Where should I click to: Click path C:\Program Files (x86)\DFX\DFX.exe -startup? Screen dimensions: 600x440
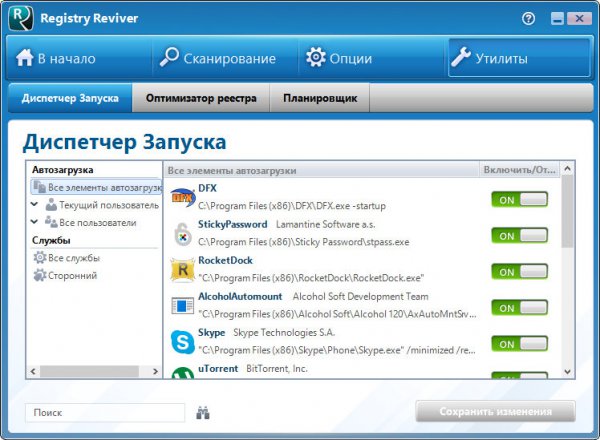pyautogui.click(x=292, y=206)
